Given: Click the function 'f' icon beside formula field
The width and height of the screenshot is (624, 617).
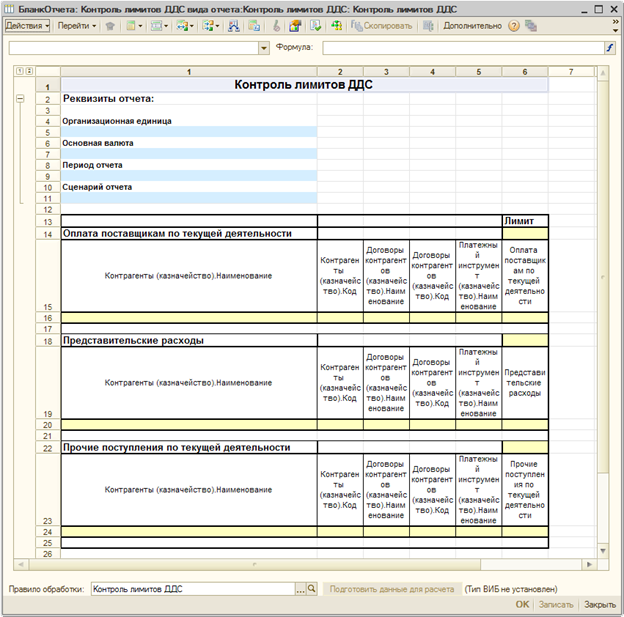Looking at the screenshot, I should (x=609, y=47).
